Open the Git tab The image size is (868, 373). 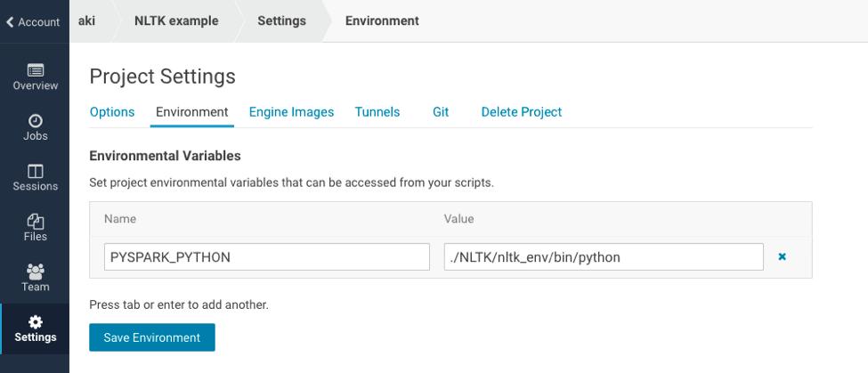pyautogui.click(x=441, y=112)
